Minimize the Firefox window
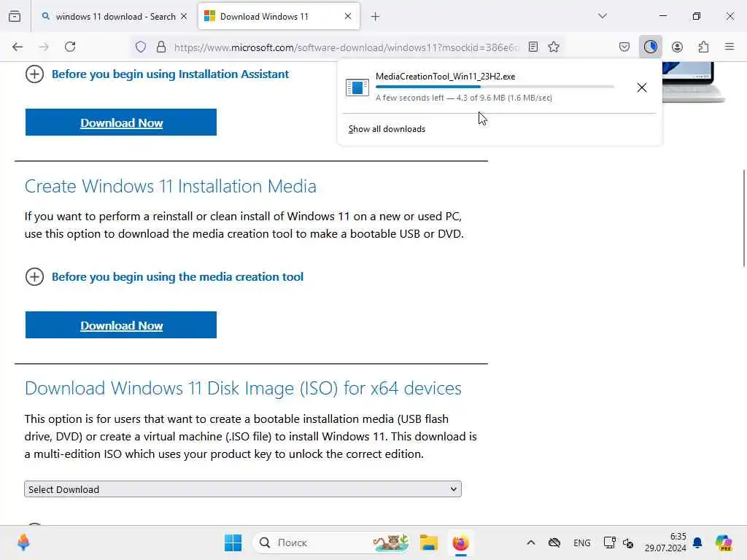747x560 pixels. pos(662,16)
